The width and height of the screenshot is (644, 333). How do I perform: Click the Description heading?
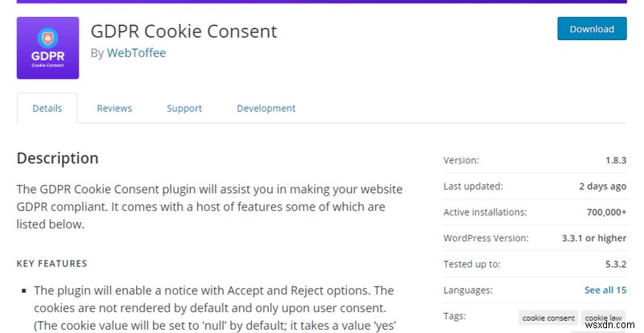[57, 158]
